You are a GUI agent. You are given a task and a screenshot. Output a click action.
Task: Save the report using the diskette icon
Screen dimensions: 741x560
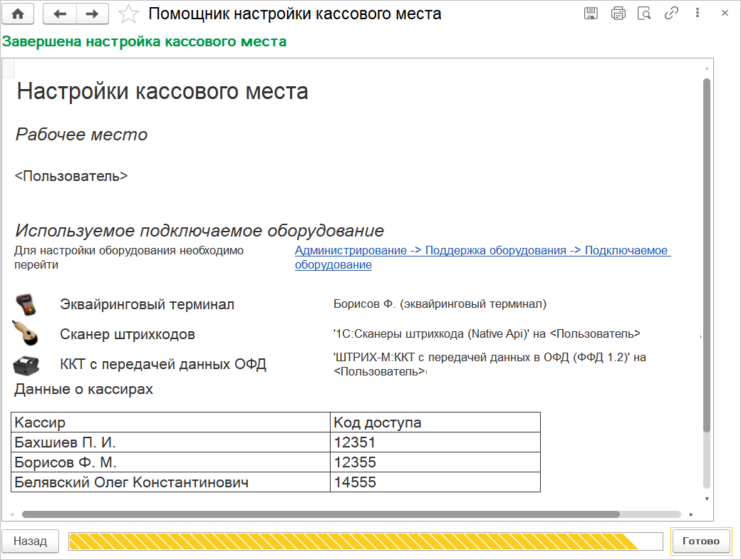pos(591,14)
